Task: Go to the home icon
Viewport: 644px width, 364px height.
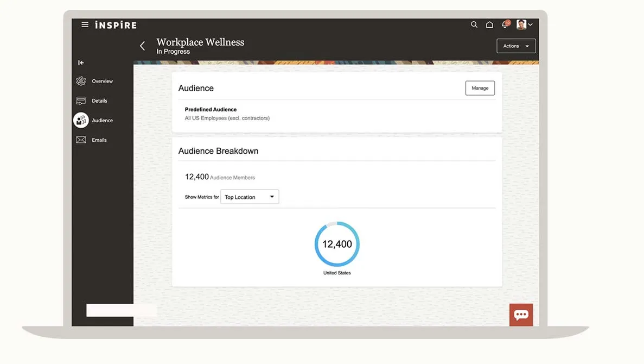Action: click(489, 24)
